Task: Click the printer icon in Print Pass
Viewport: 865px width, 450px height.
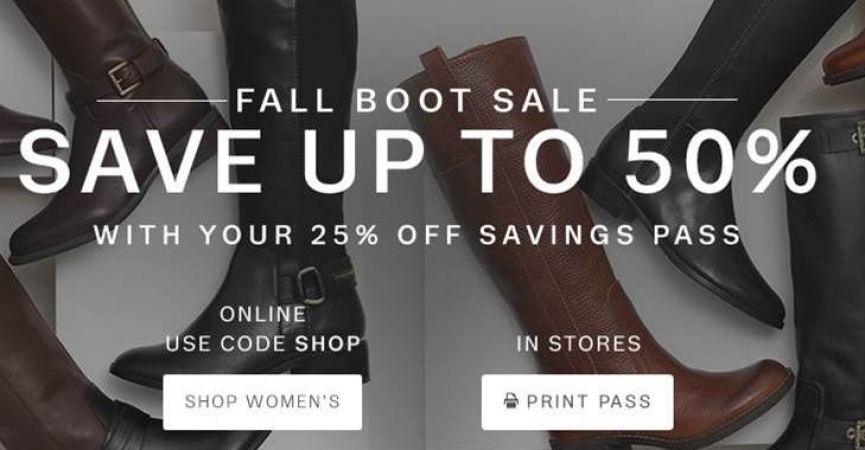Action: (511, 401)
